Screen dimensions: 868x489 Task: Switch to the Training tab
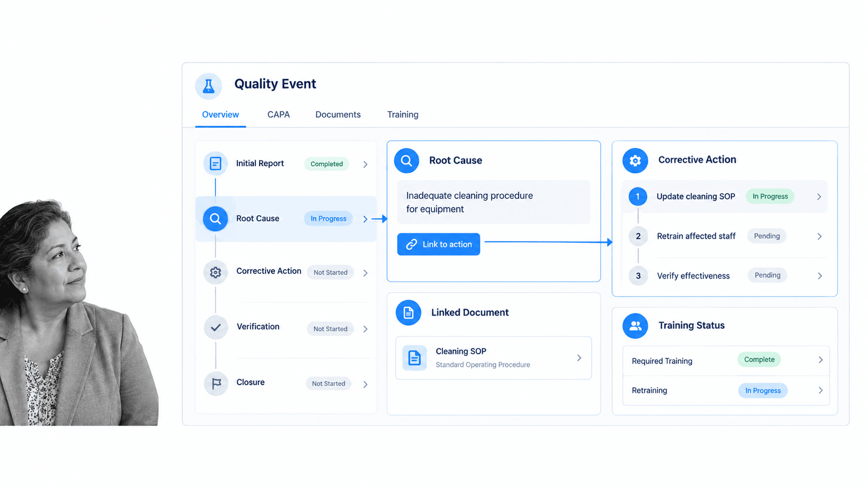(x=403, y=115)
